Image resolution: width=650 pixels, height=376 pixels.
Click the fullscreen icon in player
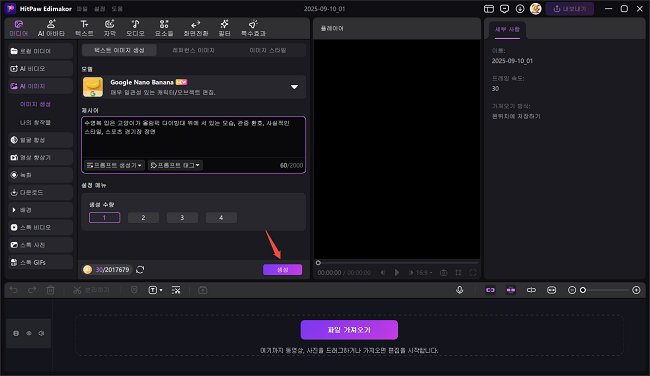(x=473, y=273)
